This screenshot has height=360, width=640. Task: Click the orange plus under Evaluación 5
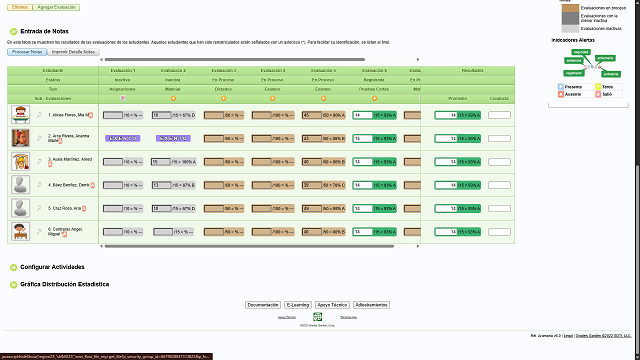[x=323, y=98]
